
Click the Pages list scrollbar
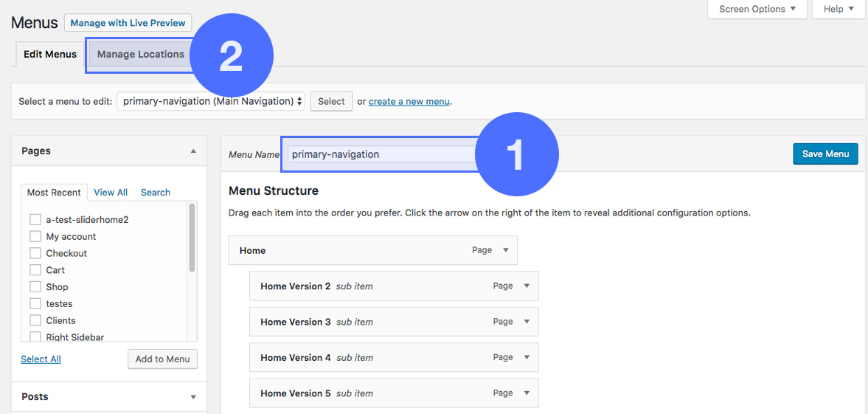coord(192,238)
